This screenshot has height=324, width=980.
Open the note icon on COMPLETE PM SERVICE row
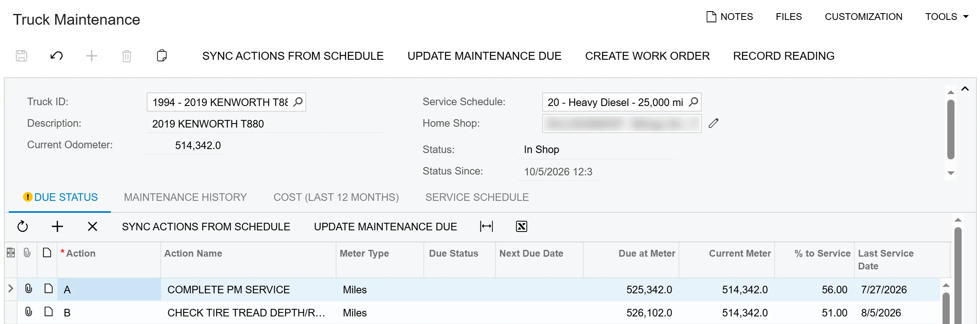[48, 289]
